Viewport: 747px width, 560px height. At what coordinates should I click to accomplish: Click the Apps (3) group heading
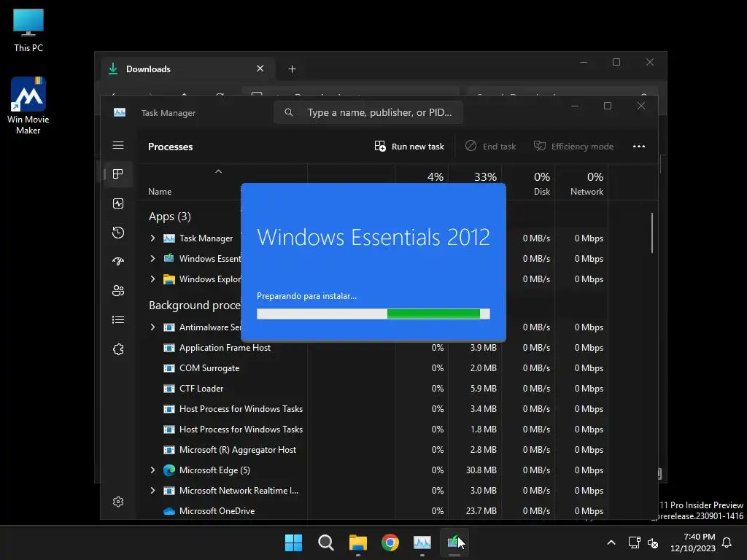pyautogui.click(x=169, y=217)
